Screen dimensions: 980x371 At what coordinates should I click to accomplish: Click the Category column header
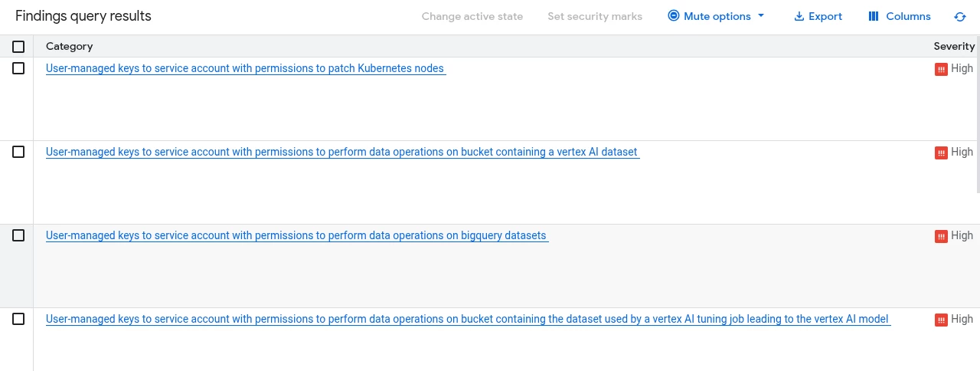[70, 47]
